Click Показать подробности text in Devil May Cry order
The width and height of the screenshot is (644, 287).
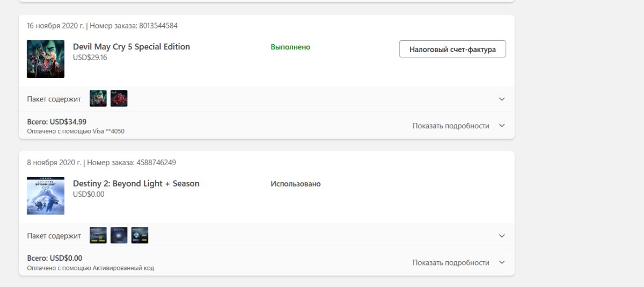point(451,126)
